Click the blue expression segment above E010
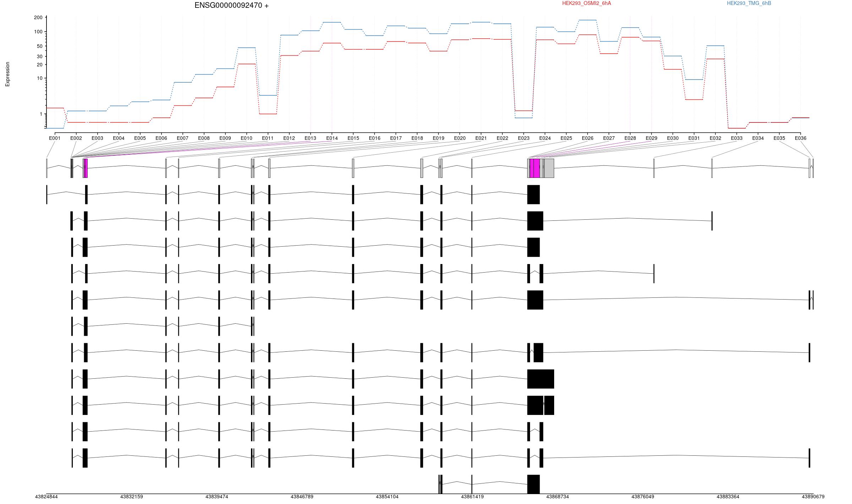Viewport: 852px width, 504px height. click(246, 48)
